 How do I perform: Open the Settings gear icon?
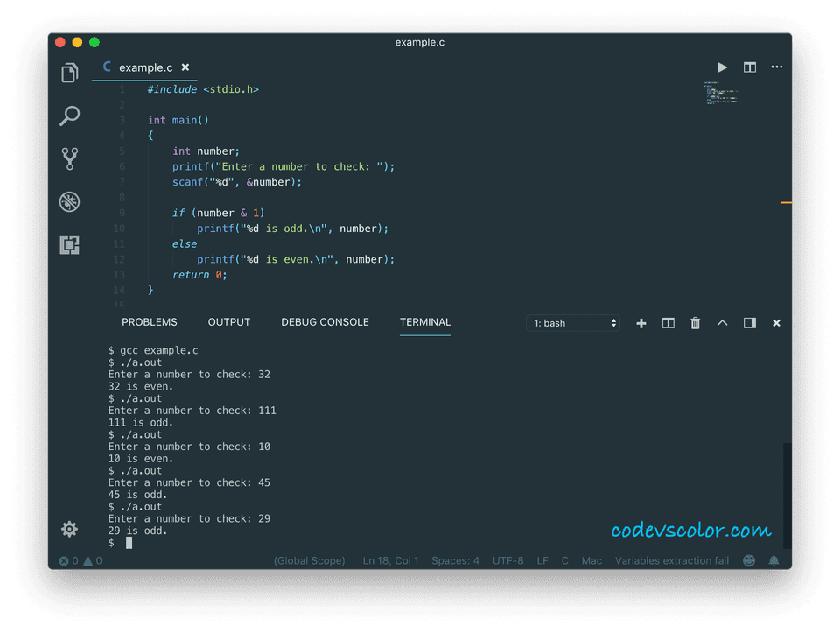[x=69, y=529]
